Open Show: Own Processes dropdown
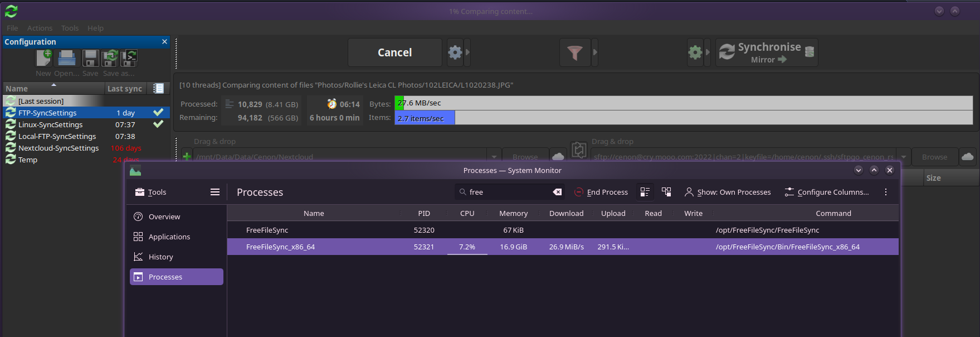Screen dimensions: 980x337 (x=728, y=192)
